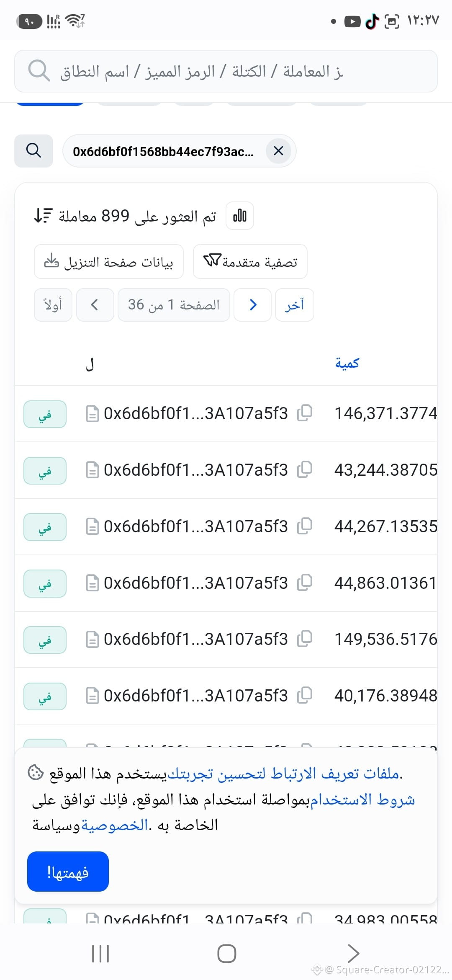Click the magnifier search button beside address filter
The height and width of the screenshot is (980, 452).
point(33,151)
